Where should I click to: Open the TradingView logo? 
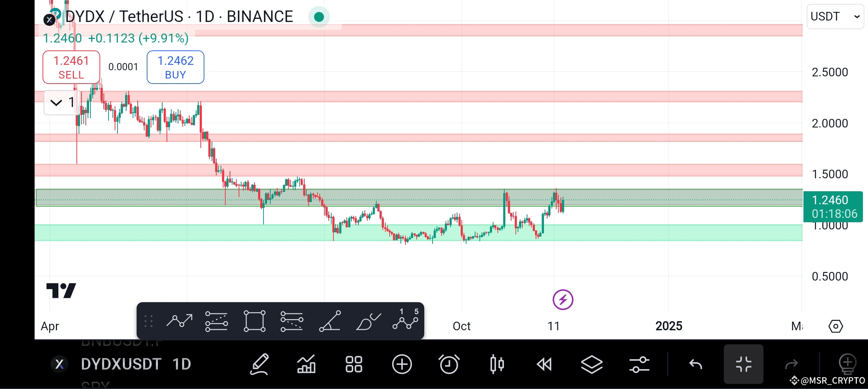coord(61,291)
